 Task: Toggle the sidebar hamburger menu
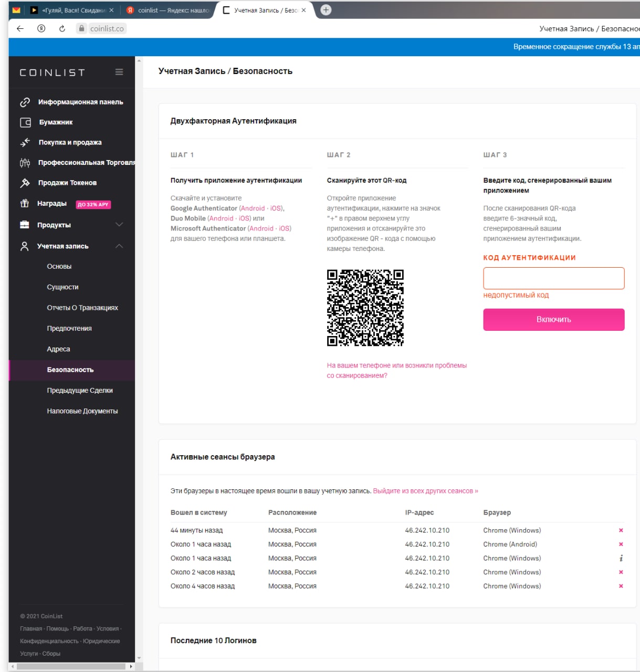tap(119, 72)
